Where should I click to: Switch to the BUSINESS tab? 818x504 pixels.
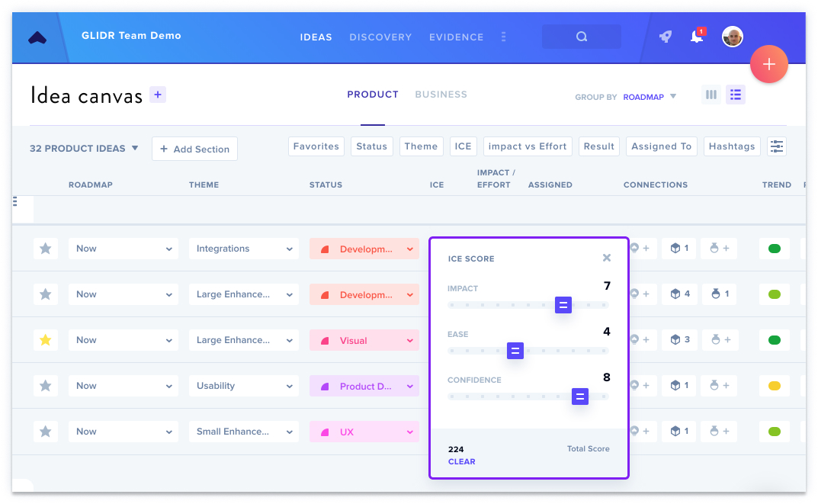pyautogui.click(x=441, y=95)
